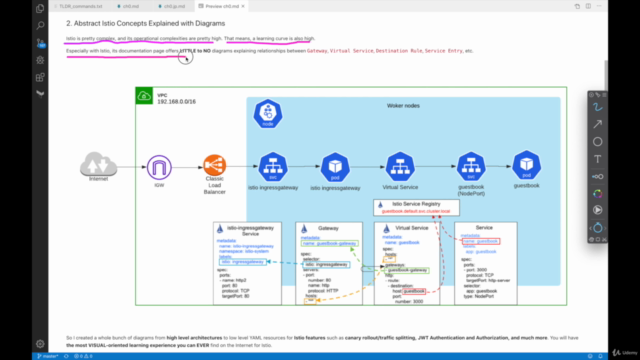Split the editor to the right

pyautogui.click(x=588, y=6)
